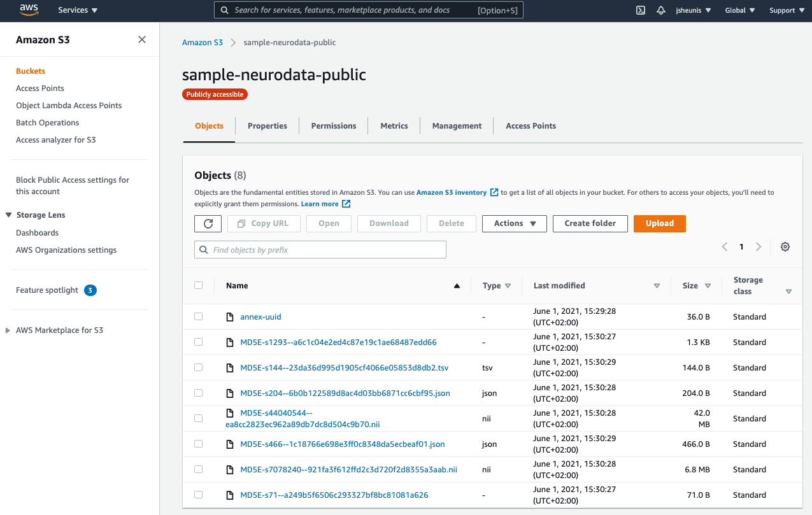Open the CloudShell terminal icon
The image size is (812, 515).
(640, 10)
